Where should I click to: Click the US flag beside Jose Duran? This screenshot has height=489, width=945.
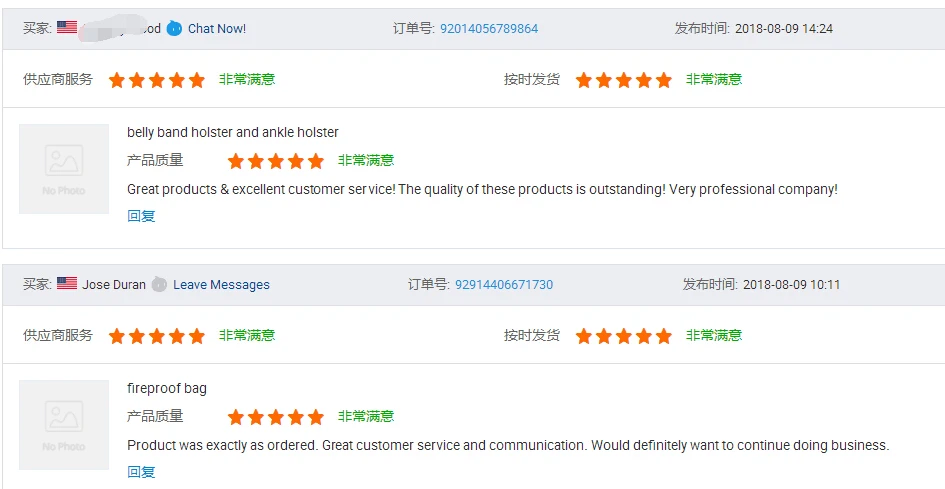coord(67,284)
